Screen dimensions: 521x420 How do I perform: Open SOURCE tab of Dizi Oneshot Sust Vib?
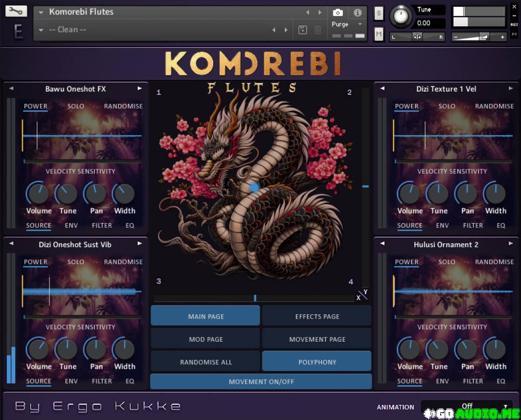point(39,381)
